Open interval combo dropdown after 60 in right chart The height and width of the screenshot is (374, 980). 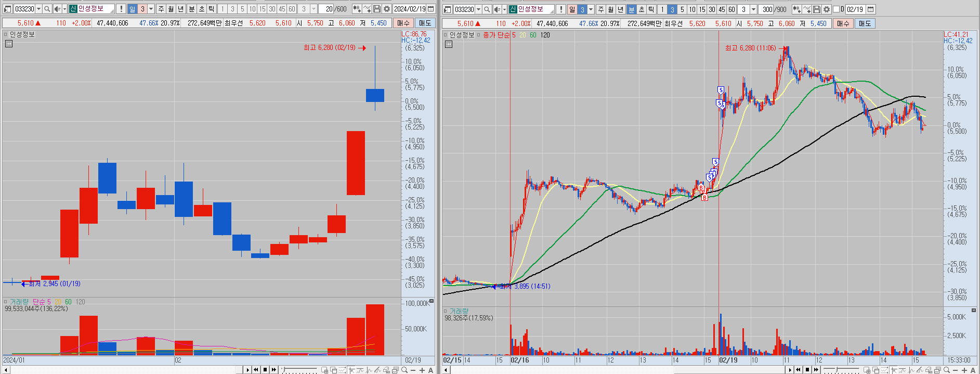click(x=753, y=9)
